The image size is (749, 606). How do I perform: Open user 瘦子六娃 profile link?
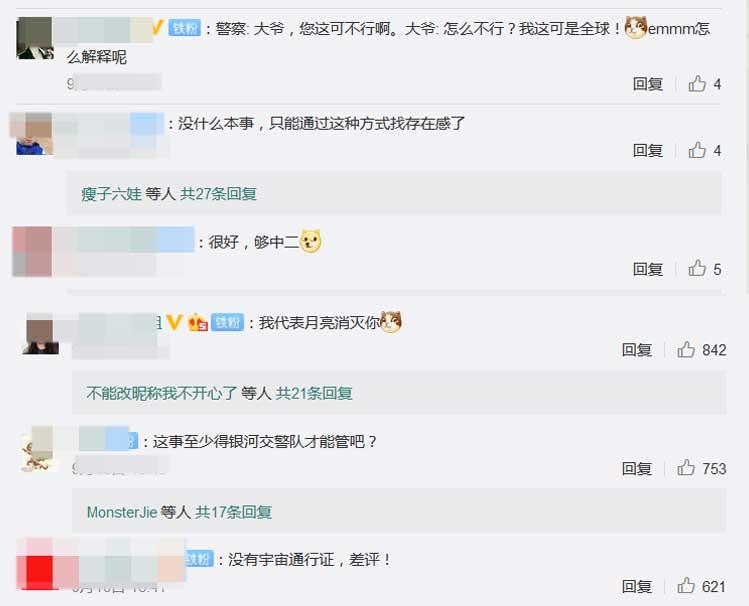pos(111,194)
